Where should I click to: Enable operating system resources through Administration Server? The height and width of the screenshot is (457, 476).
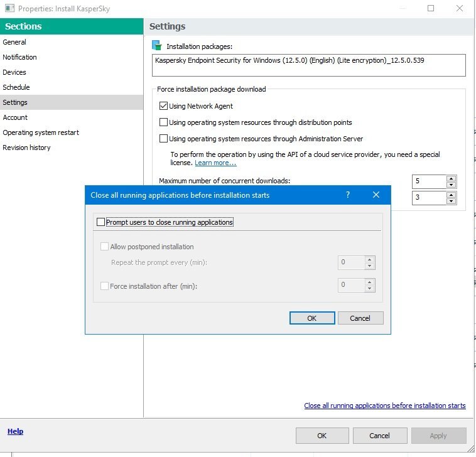pyautogui.click(x=163, y=138)
